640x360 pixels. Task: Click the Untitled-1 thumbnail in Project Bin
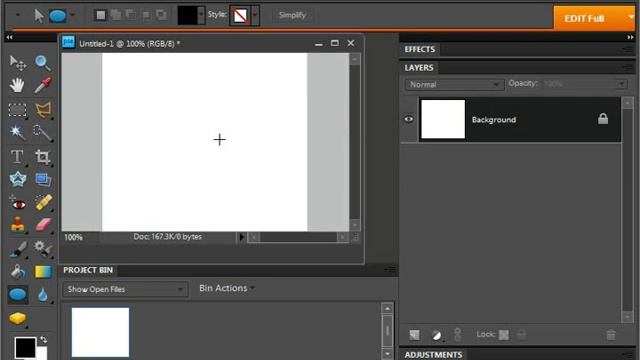[x=100, y=332]
